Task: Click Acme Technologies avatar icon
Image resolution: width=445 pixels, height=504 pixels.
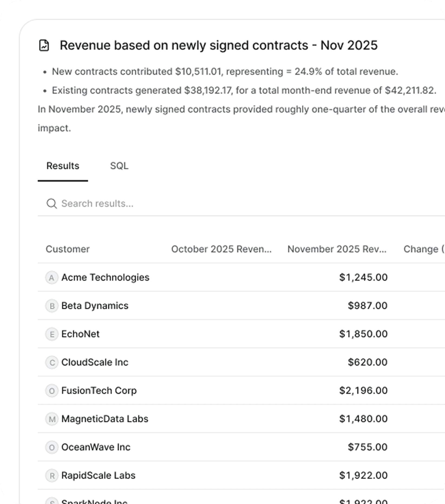Action: tap(52, 278)
